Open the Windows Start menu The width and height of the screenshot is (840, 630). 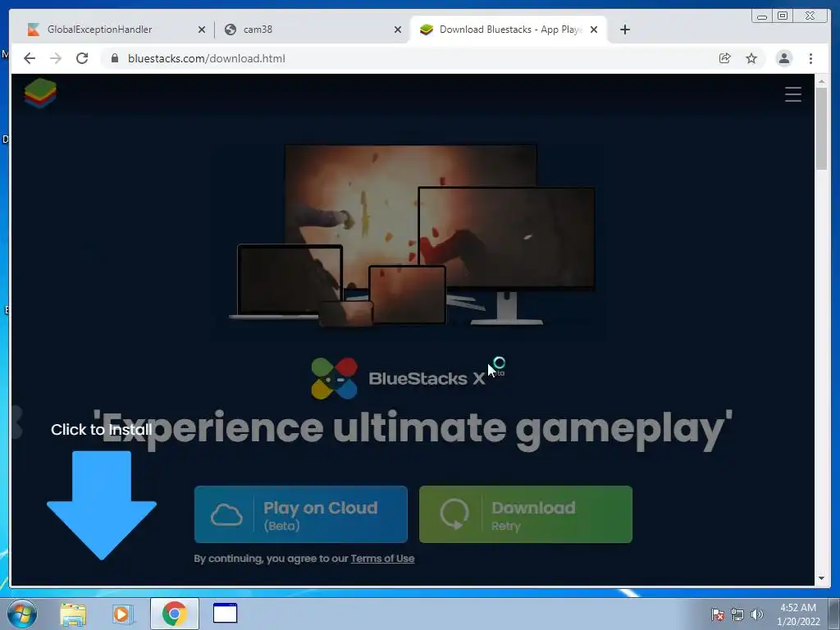pyautogui.click(x=22, y=614)
